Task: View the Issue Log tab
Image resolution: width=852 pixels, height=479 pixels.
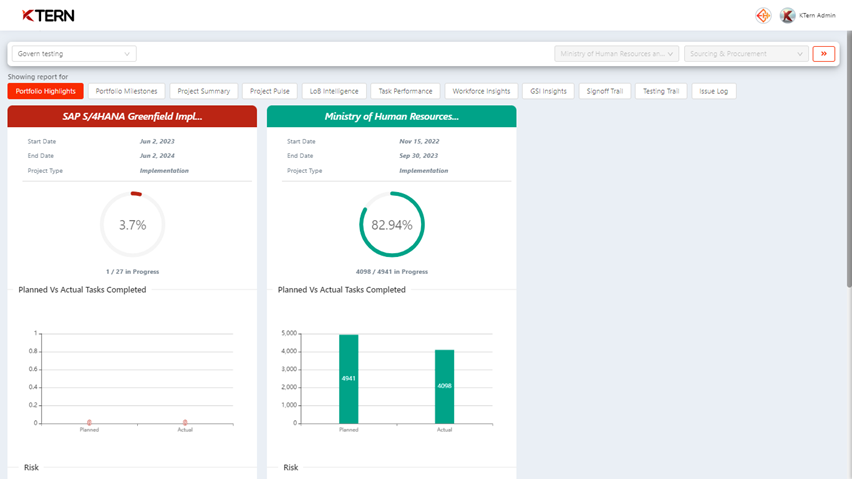Action: pos(714,91)
